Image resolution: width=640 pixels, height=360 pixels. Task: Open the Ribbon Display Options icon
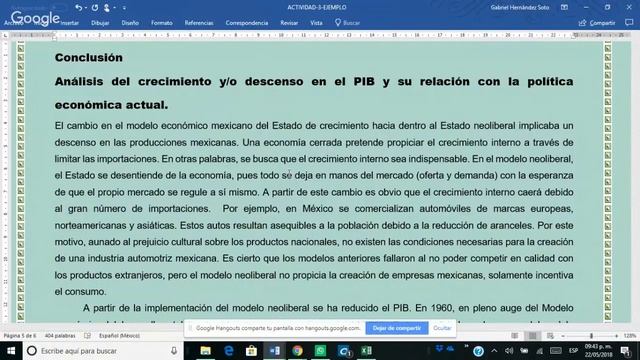click(564, 7)
